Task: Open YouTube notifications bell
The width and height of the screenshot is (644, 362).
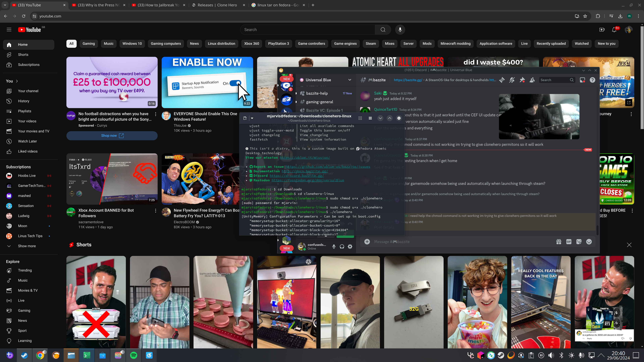Action: (x=614, y=30)
